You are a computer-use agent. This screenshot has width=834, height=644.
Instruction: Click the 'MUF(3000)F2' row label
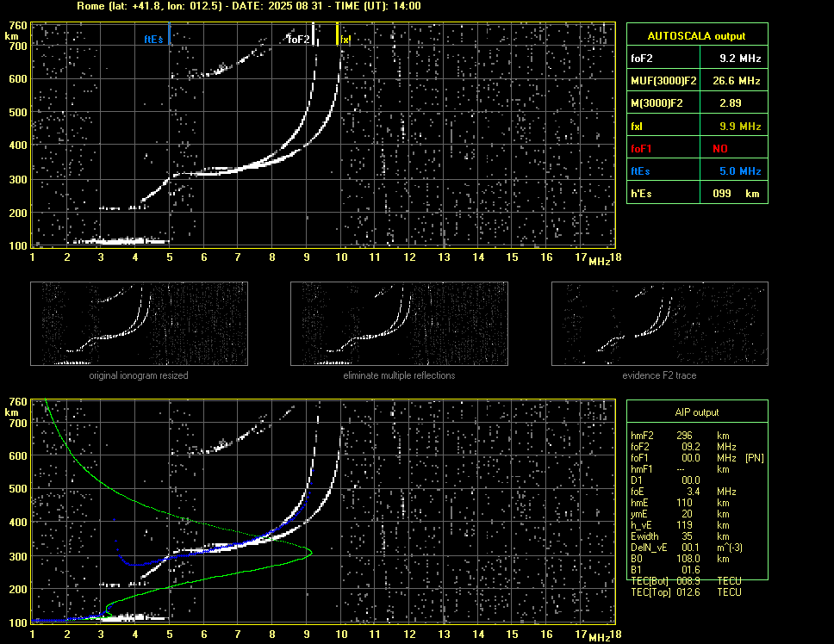pyautogui.click(x=663, y=81)
